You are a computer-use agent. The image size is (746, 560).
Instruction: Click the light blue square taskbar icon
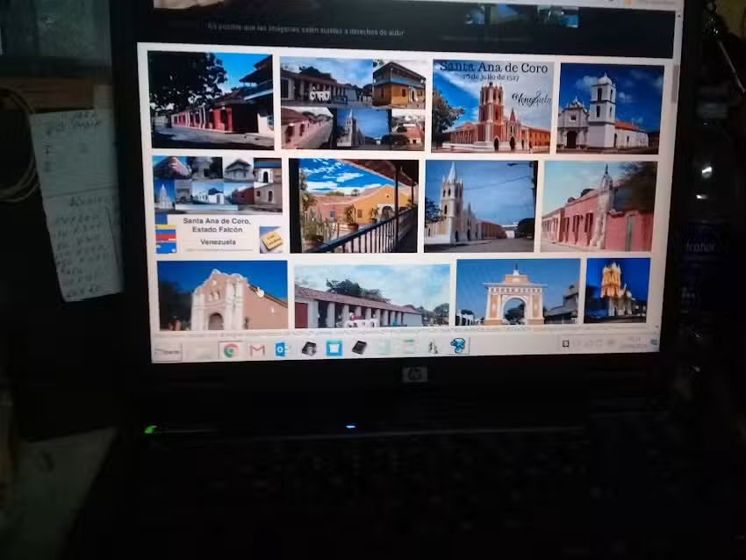tap(334, 348)
